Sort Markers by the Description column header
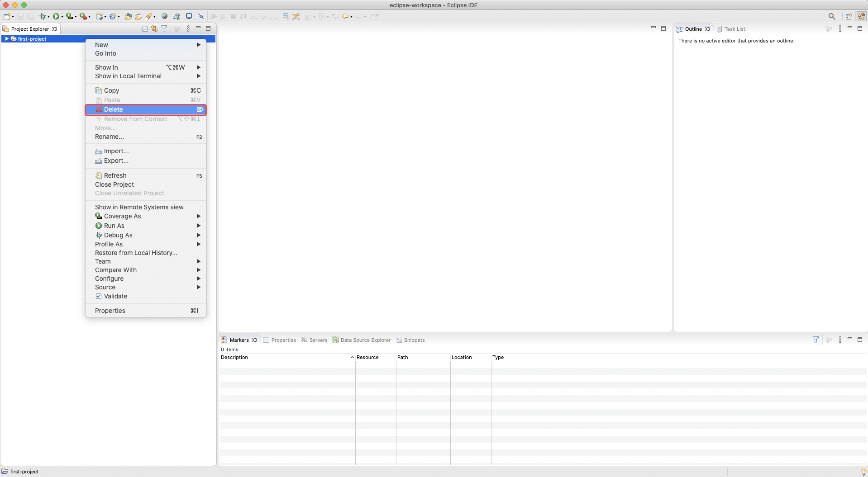 point(287,357)
